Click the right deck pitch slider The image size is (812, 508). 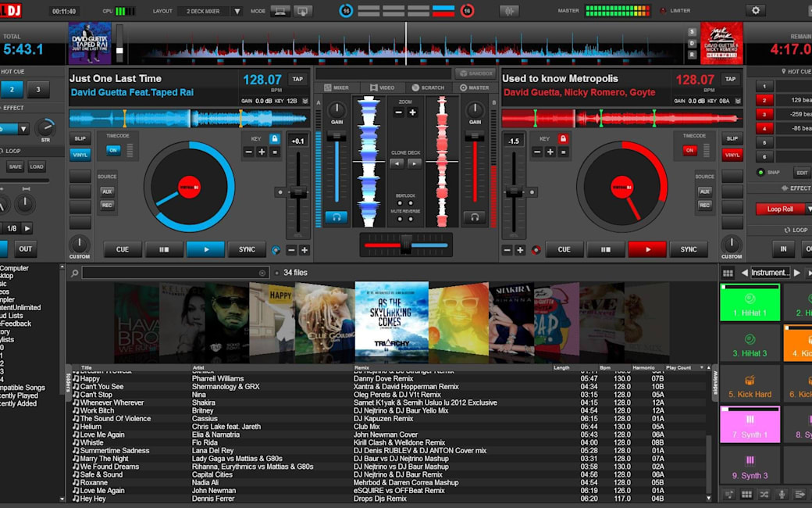tap(514, 192)
